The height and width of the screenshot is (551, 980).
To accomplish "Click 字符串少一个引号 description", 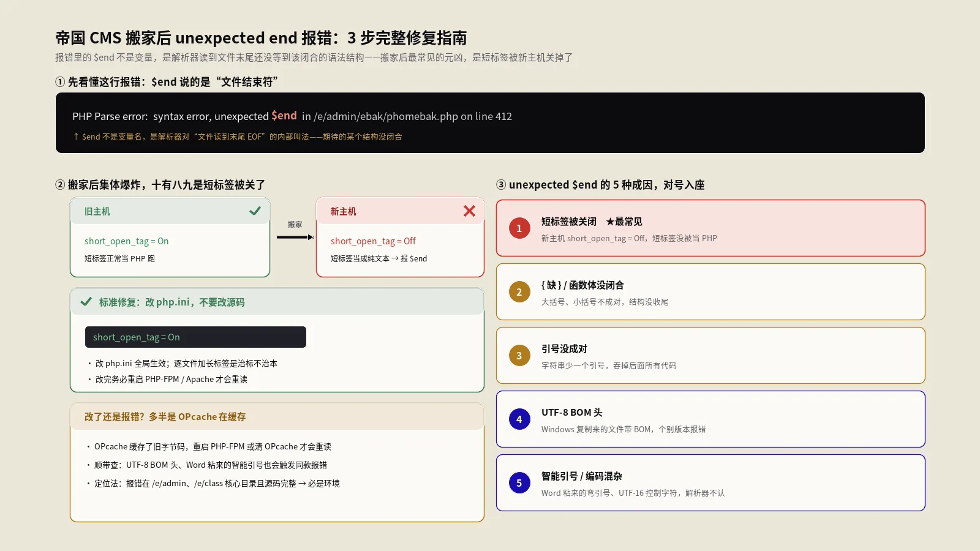I will point(609,366).
